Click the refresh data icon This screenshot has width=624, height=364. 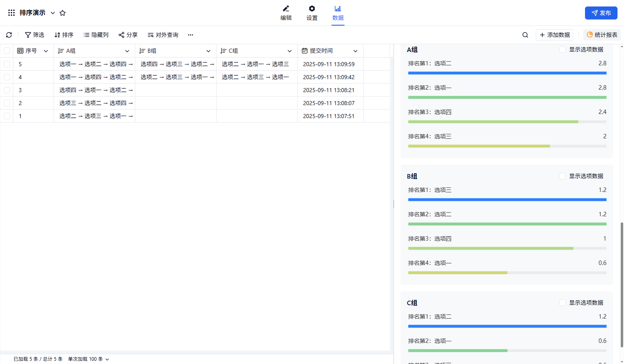9,35
